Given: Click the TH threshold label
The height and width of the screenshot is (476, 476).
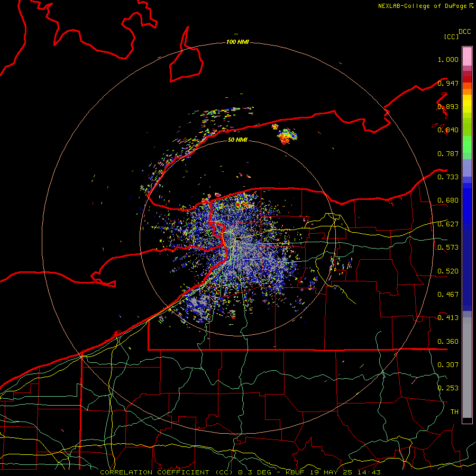Looking at the screenshot, I should [454, 412].
